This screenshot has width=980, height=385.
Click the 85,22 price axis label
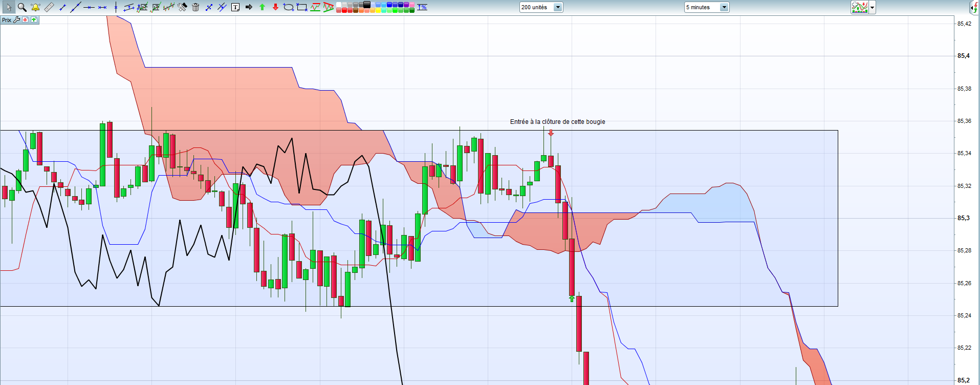tap(964, 348)
